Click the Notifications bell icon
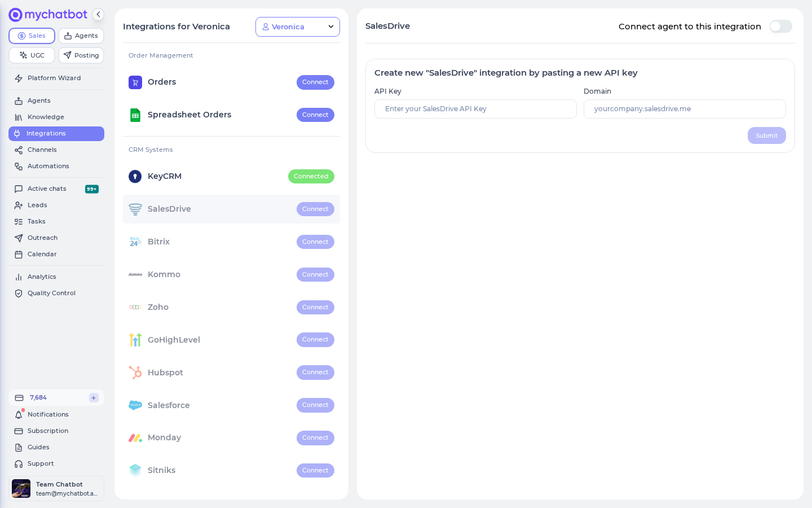Viewport: 812px width, 508px height. pyautogui.click(x=19, y=415)
